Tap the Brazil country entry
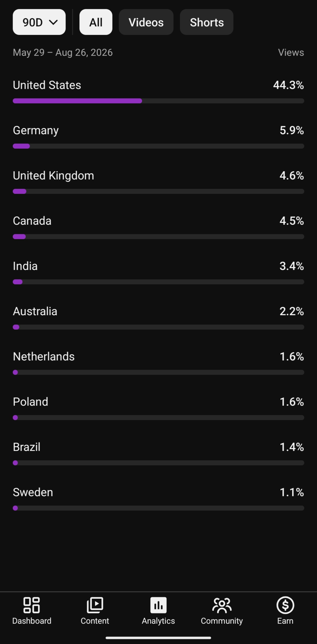 158,453
